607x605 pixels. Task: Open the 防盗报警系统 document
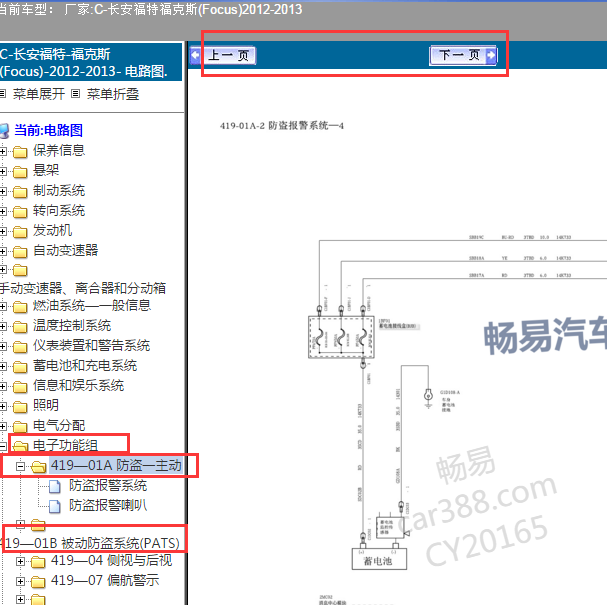pos(108,485)
